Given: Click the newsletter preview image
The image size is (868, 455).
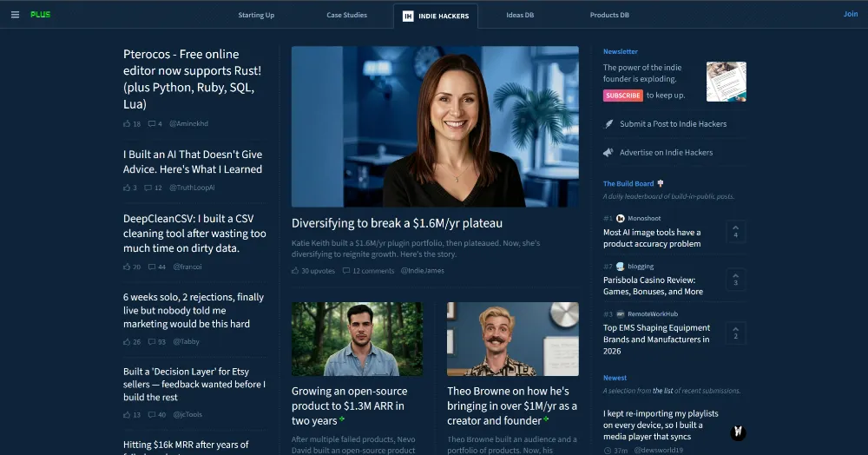Looking at the screenshot, I should (x=727, y=82).
